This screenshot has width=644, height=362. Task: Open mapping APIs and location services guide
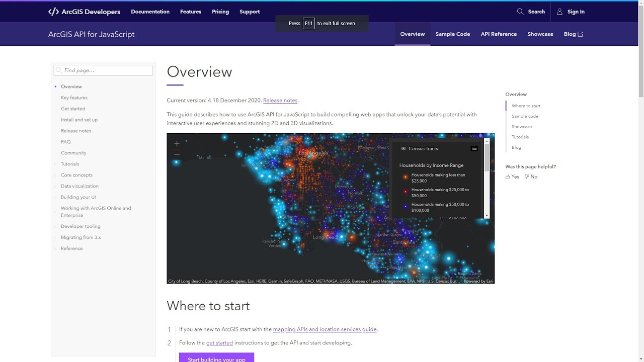pos(325,329)
